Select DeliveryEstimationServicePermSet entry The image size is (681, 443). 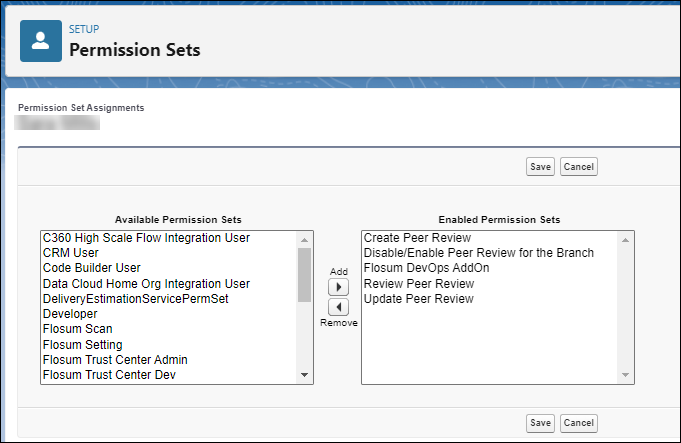click(136, 299)
